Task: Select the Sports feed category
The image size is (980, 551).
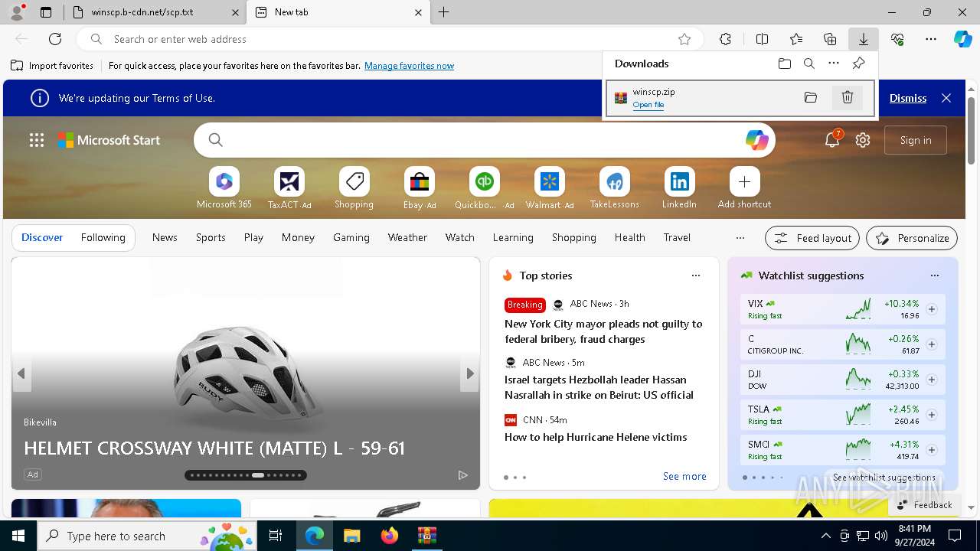Action: pos(211,237)
